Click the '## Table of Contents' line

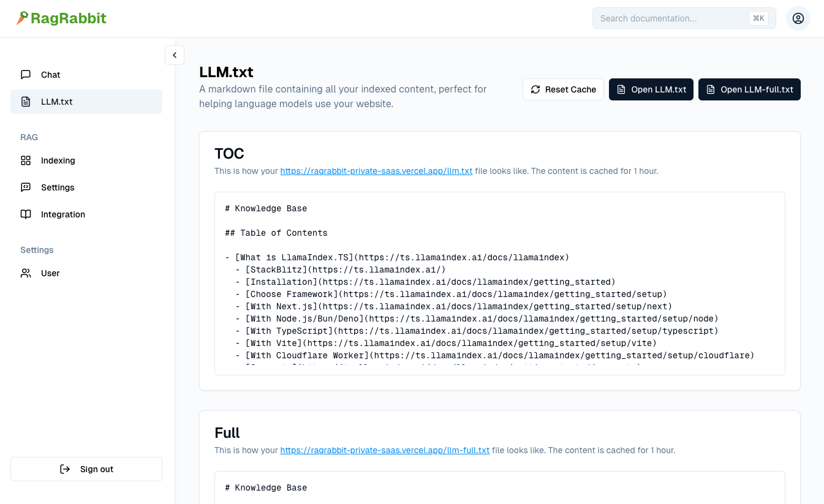276,233
